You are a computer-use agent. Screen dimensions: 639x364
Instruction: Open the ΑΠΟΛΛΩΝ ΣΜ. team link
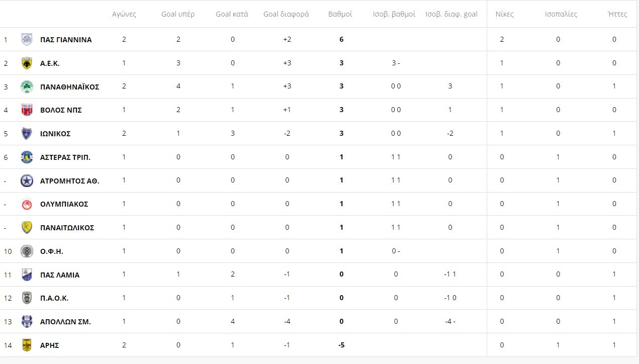point(65,321)
